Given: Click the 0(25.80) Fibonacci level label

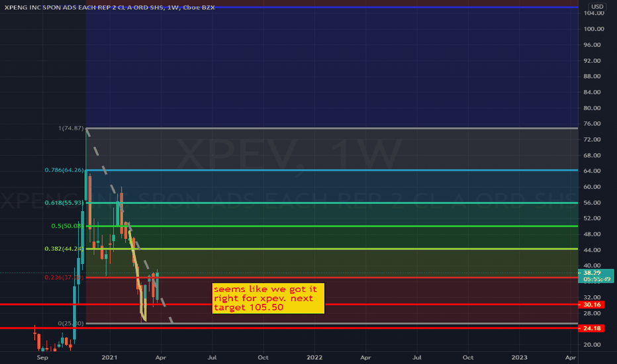Looking at the screenshot, I should pyautogui.click(x=71, y=323).
